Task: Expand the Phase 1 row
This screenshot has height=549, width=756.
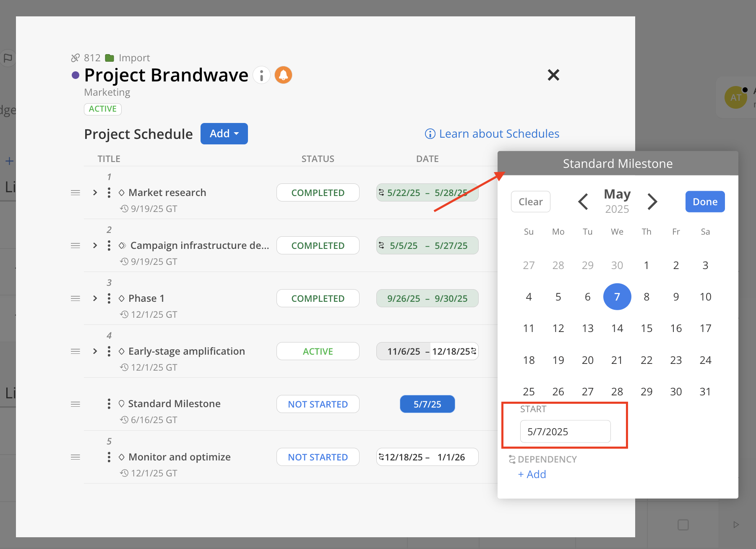Action: tap(95, 298)
